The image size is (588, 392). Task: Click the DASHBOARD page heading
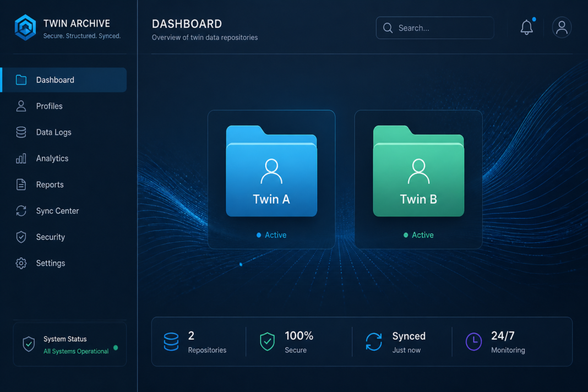187,24
